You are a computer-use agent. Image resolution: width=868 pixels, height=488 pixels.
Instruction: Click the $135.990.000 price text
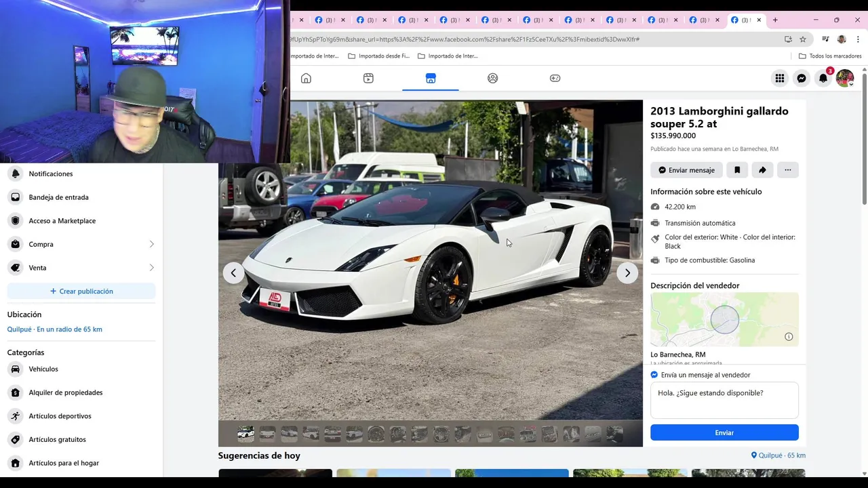point(673,136)
